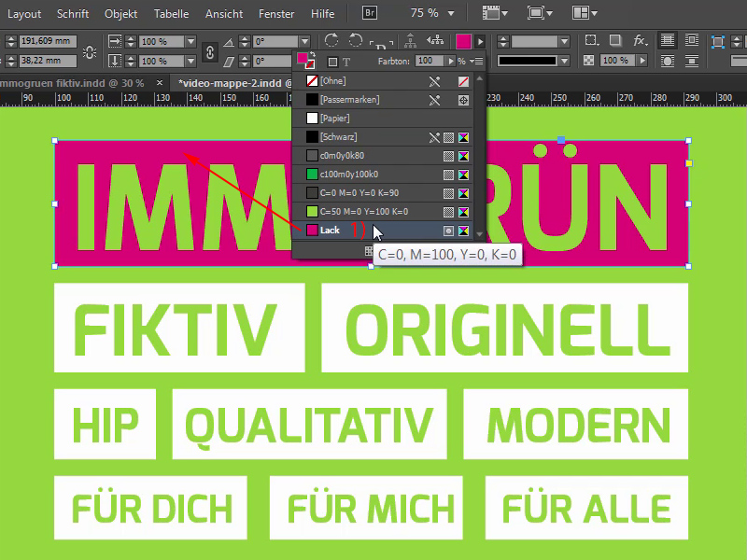Select the [Passermarken] swatch entry

click(355, 100)
